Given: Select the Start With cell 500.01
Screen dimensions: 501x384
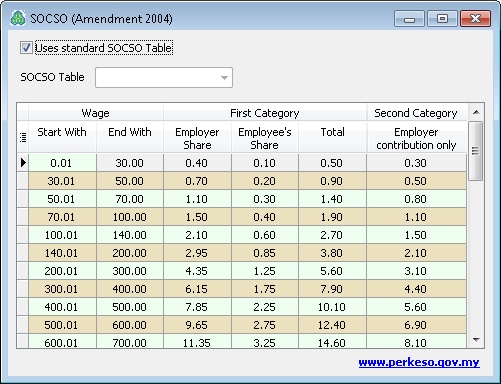Looking at the screenshot, I should point(62,325).
